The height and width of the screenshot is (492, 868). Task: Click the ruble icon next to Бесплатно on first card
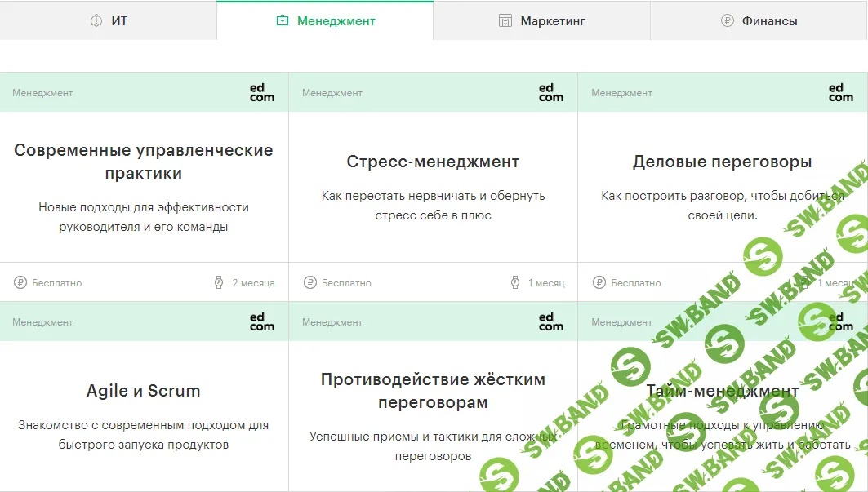click(x=20, y=282)
